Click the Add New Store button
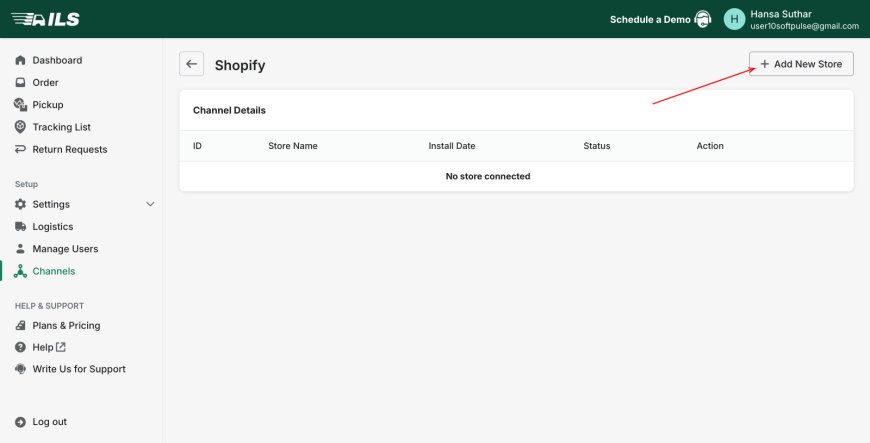This screenshot has height=443, width=870. (x=801, y=64)
